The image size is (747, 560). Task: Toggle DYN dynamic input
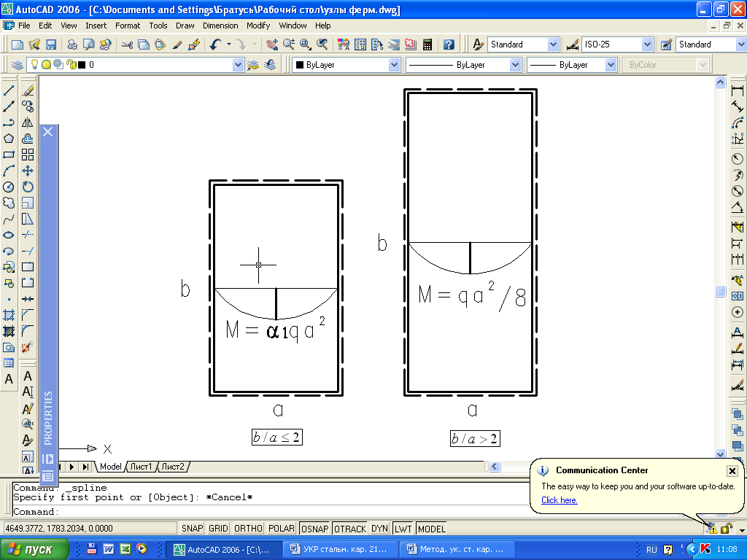coord(379,529)
